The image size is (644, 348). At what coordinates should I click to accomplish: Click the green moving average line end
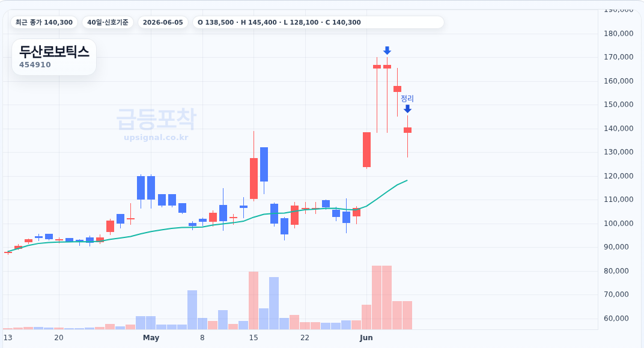pos(407,180)
